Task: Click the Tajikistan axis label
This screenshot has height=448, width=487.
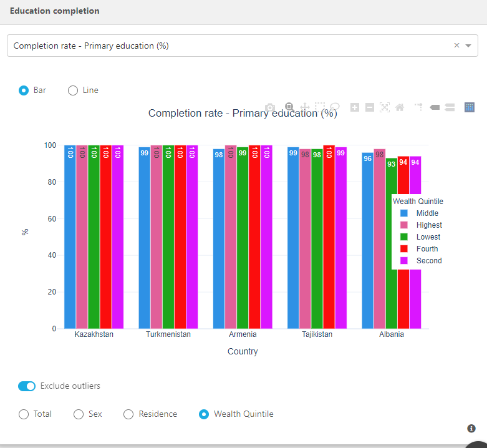Action: (x=317, y=334)
